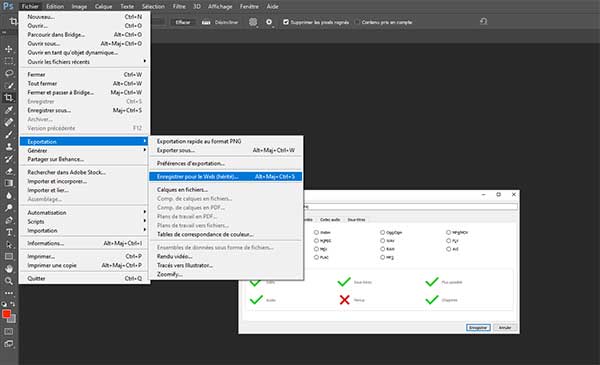Select the Move tool
Image resolution: width=600 pixels, height=365 pixels.
tap(8, 49)
